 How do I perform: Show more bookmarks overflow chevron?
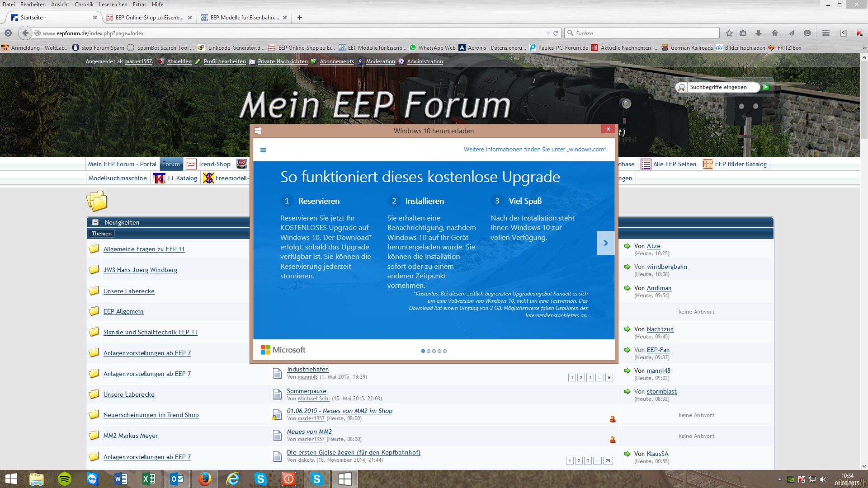[864, 47]
